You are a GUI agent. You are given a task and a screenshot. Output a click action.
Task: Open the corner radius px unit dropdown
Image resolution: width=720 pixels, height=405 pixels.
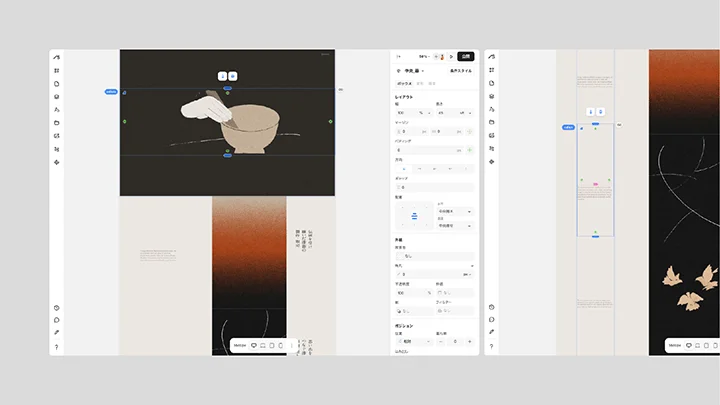[467, 275]
